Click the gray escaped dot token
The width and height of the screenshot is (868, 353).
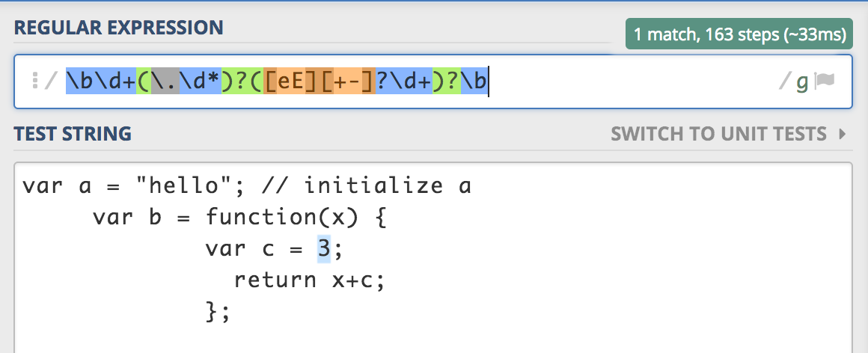point(165,82)
